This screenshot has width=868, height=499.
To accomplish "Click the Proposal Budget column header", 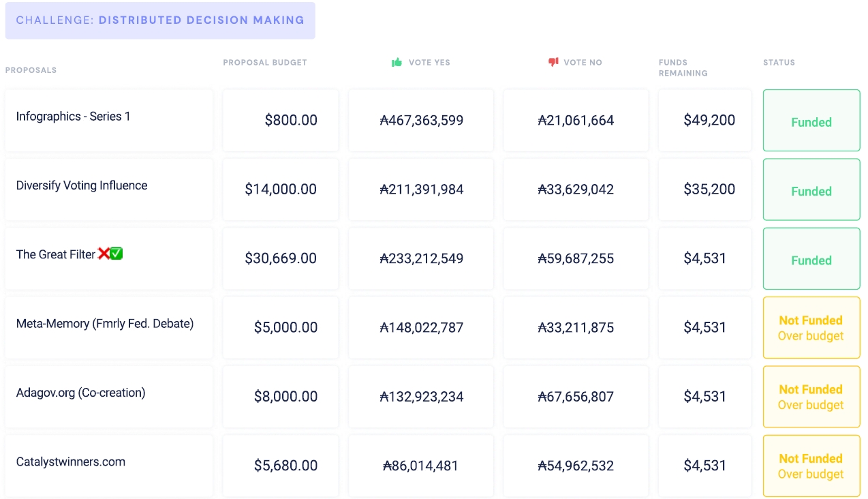I will coord(265,63).
